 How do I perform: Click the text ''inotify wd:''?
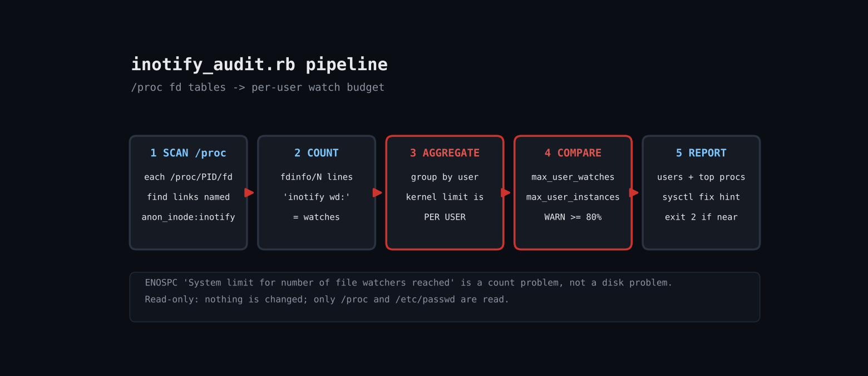(x=317, y=197)
